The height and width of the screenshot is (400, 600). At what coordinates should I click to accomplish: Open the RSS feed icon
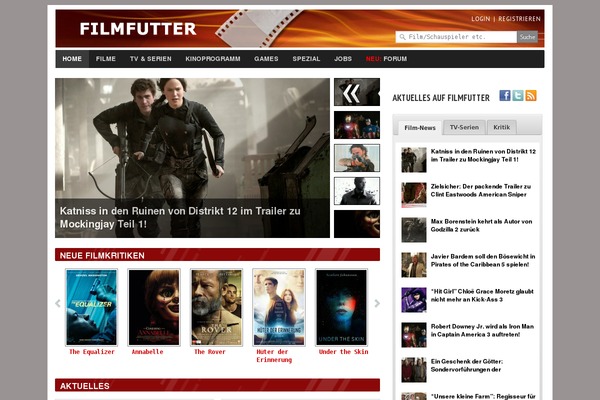tap(531, 95)
